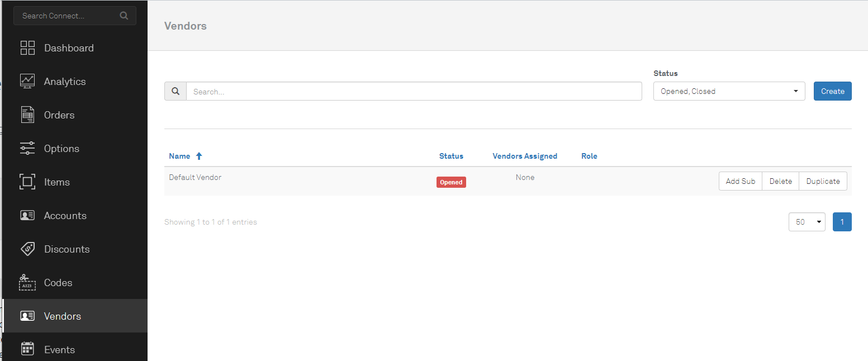Duplicate the Default Vendor

click(823, 181)
